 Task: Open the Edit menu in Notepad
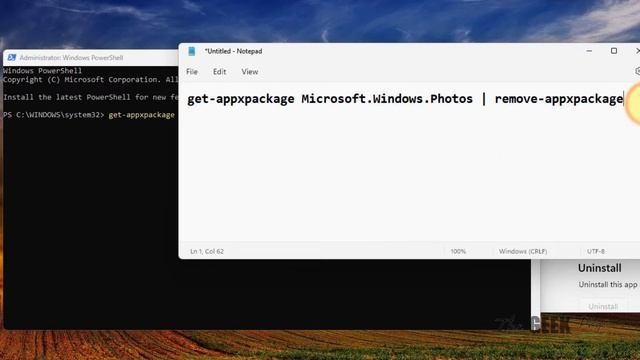click(219, 72)
